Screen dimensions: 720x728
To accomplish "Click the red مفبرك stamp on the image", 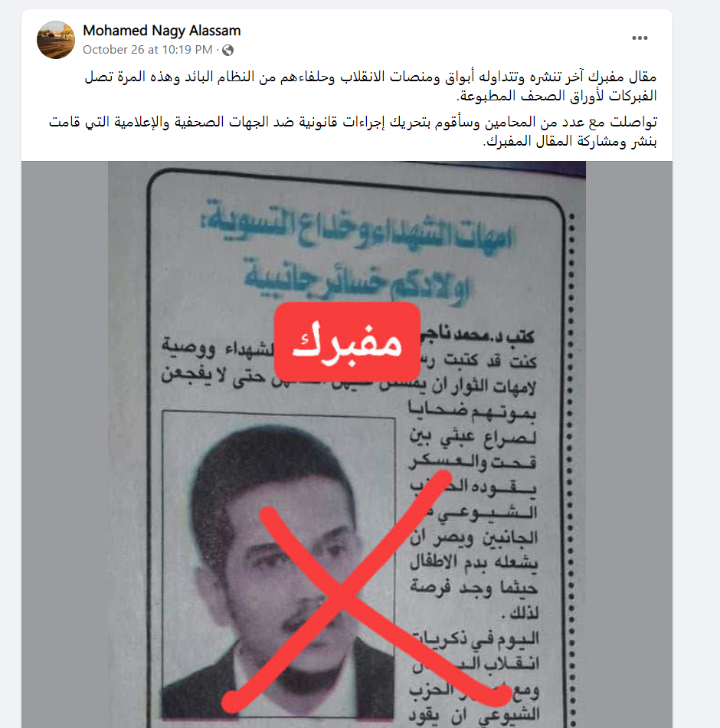I will click(x=347, y=341).
